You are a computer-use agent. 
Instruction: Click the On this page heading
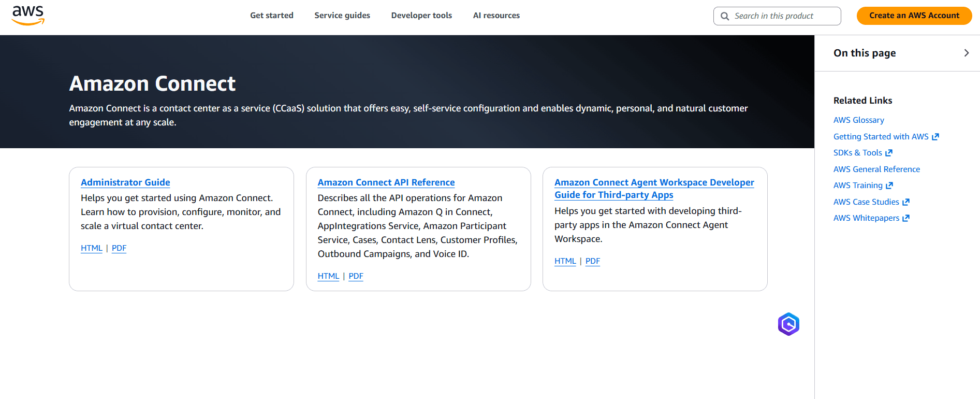click(865, 53)
